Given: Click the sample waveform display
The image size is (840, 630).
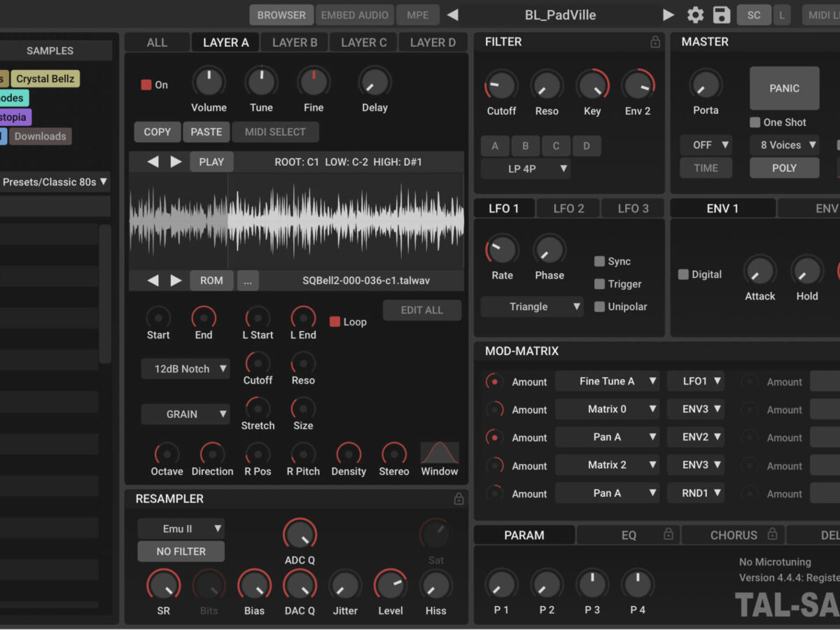Looking at the screenshot, I should (x=296, y=220).
